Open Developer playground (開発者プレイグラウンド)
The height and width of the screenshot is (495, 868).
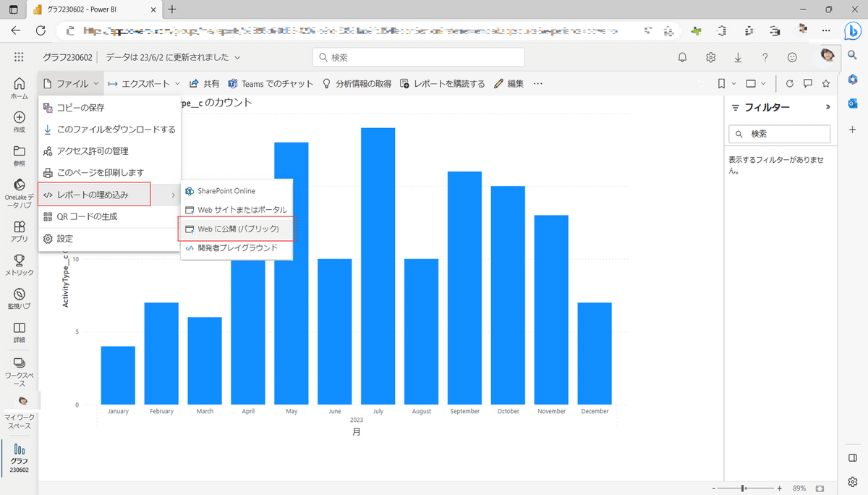[x=237, y=247]
